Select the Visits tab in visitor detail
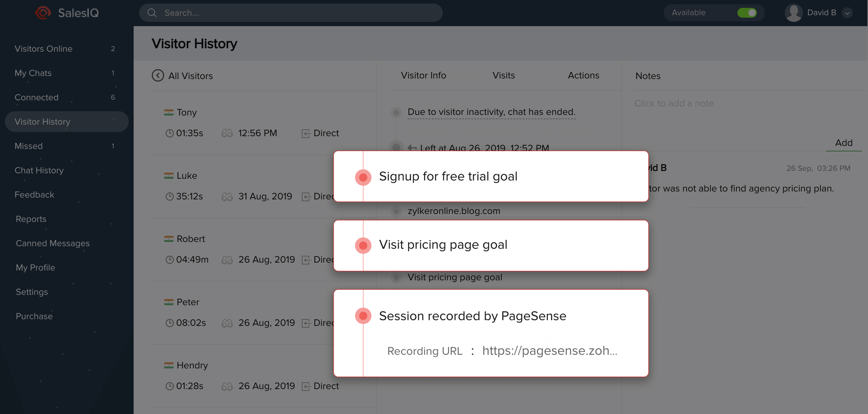Screen dimensions: 868x414 click(503, 75)
